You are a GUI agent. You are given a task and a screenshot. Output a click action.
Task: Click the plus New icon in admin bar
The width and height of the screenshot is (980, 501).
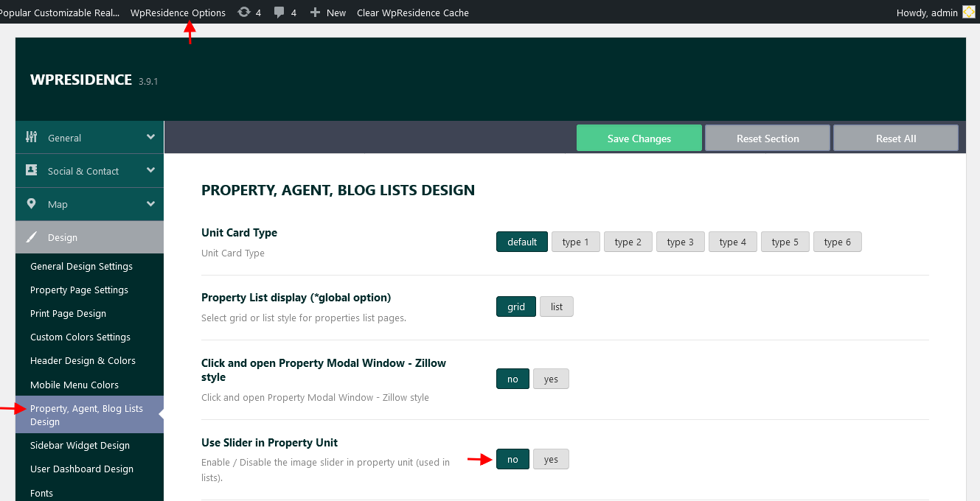click(315, 13)
